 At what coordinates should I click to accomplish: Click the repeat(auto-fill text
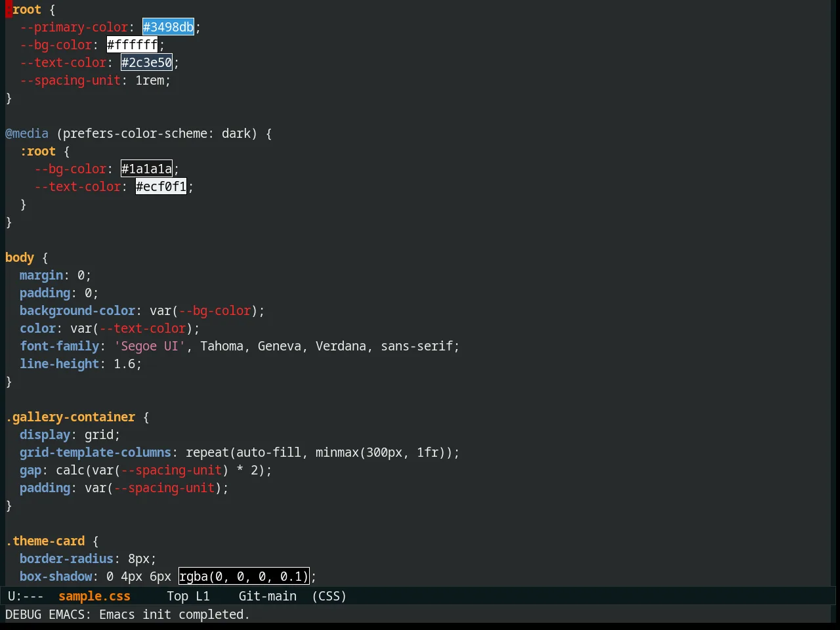click(x=243, y=452)
